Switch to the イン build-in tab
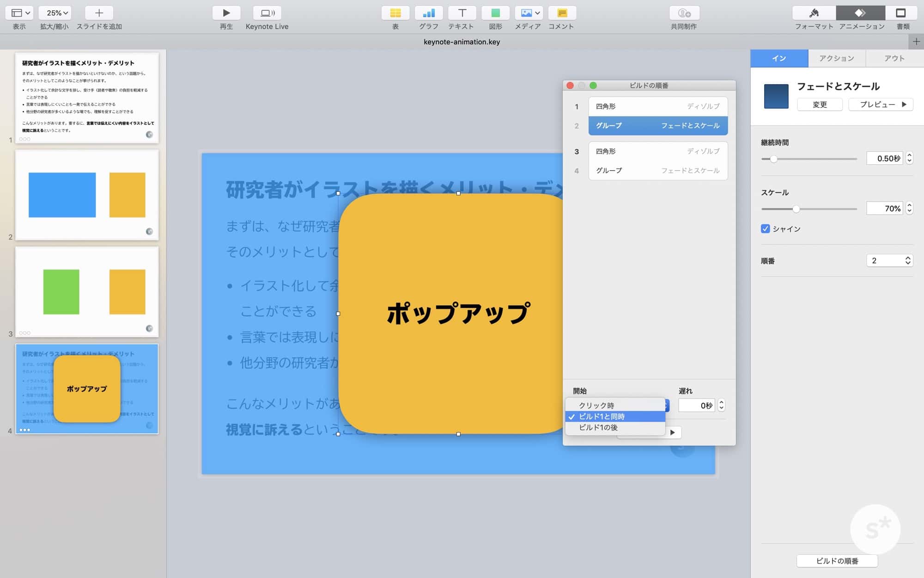Viewport: 924px width, 578px height. pyautogui.click(x=779, y=58)
